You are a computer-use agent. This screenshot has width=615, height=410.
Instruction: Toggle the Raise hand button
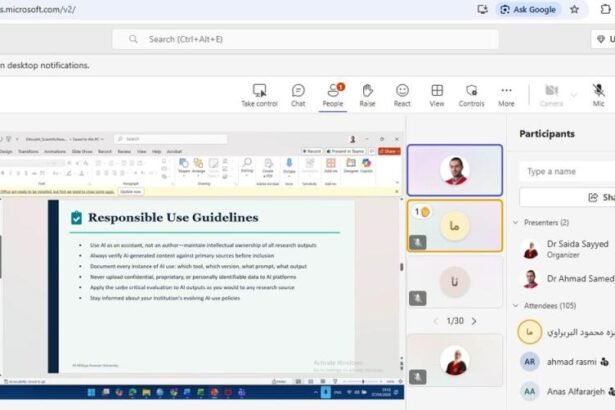coord(367,94)
